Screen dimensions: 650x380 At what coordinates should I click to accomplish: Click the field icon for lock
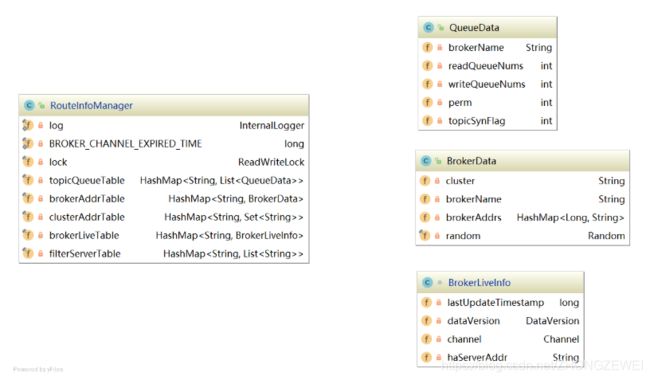[x=28, y=162]
